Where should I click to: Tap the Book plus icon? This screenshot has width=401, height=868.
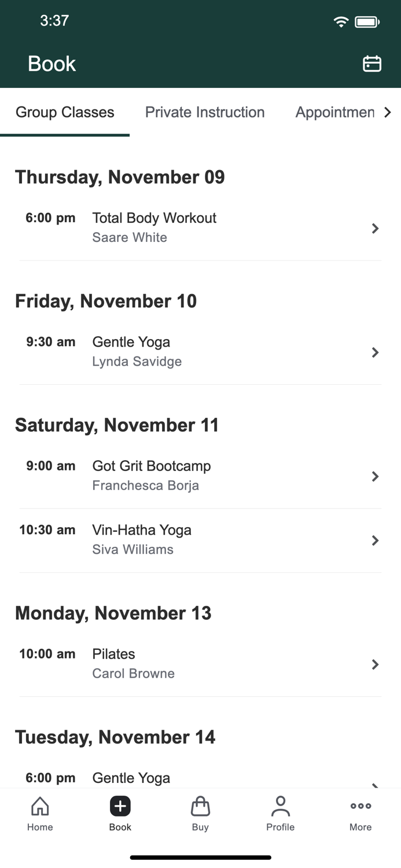(120, 806)
